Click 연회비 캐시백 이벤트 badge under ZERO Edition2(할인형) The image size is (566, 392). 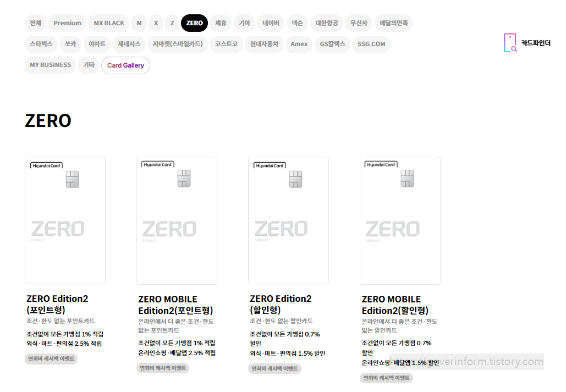pyautogui.click(x=274, y=368)
